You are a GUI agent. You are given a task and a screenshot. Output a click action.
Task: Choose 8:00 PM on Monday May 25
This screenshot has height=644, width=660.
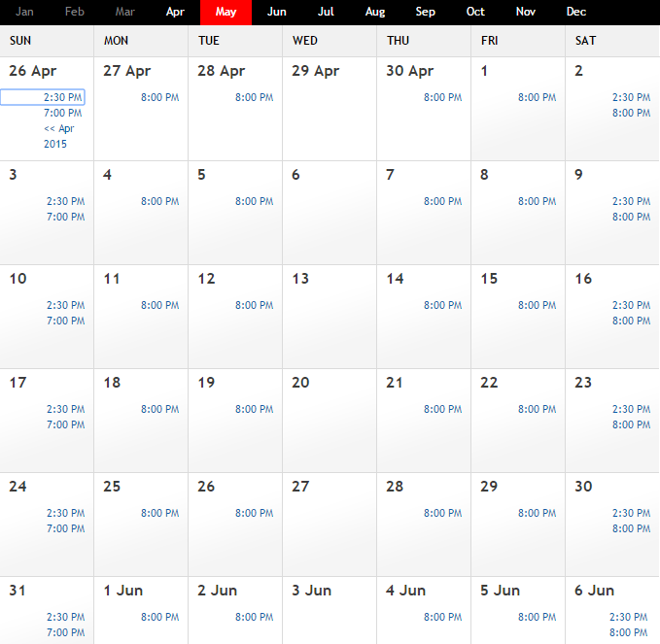(160, 513)
